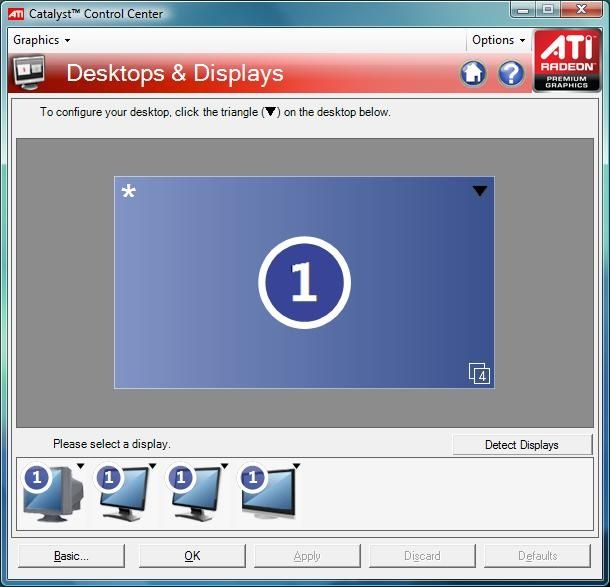The width and height of the screenshot is (610, 587).
Task: Select the CRT monitor display icon
Action: [53, 493]
